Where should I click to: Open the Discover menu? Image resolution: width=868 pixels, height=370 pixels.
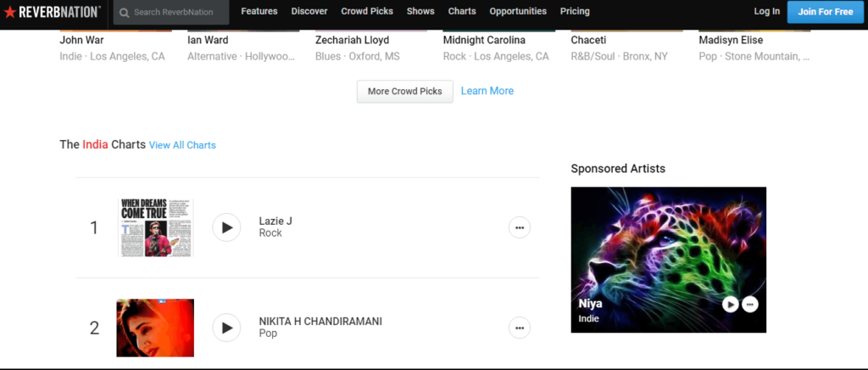click(309, 11)
